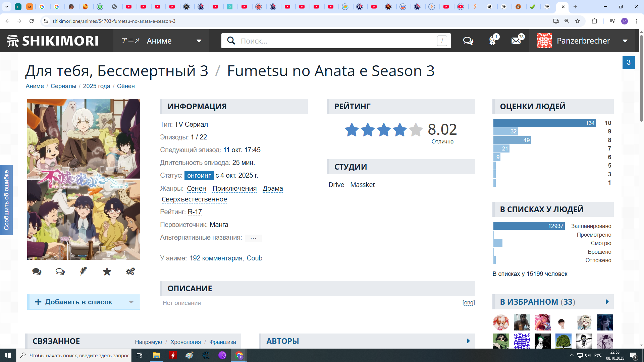This screenshot has height=362, width=644.
Task: Expand the Аниме section dropdown in header
Action: pos(199,41)
